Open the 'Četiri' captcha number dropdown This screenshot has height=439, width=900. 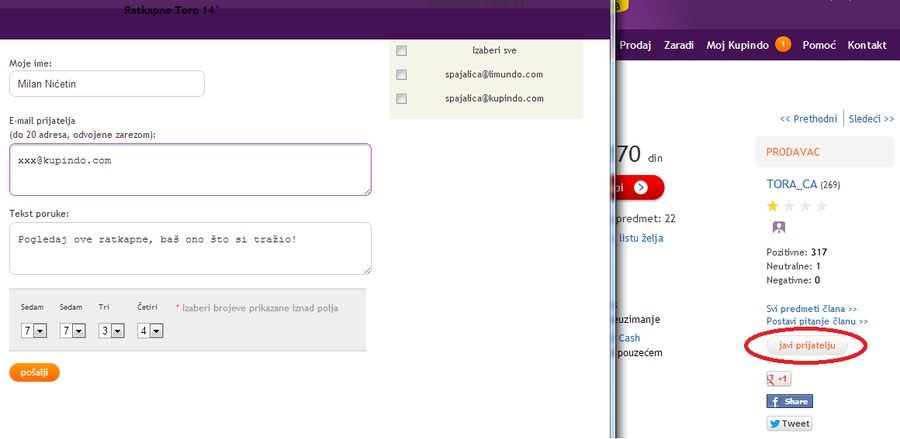150,330
